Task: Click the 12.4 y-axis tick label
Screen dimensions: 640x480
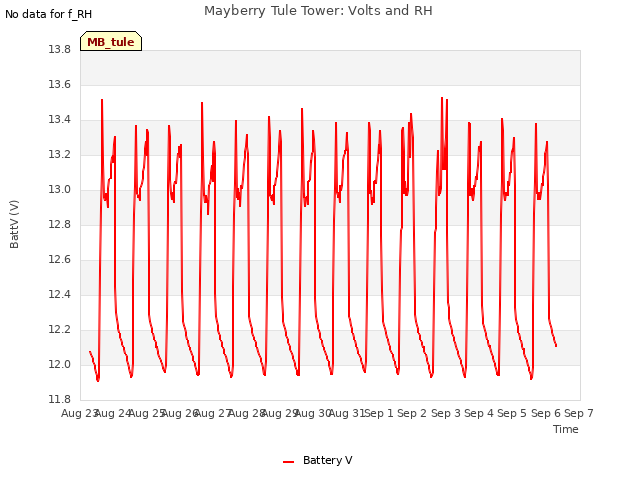Action: point(60,295)
